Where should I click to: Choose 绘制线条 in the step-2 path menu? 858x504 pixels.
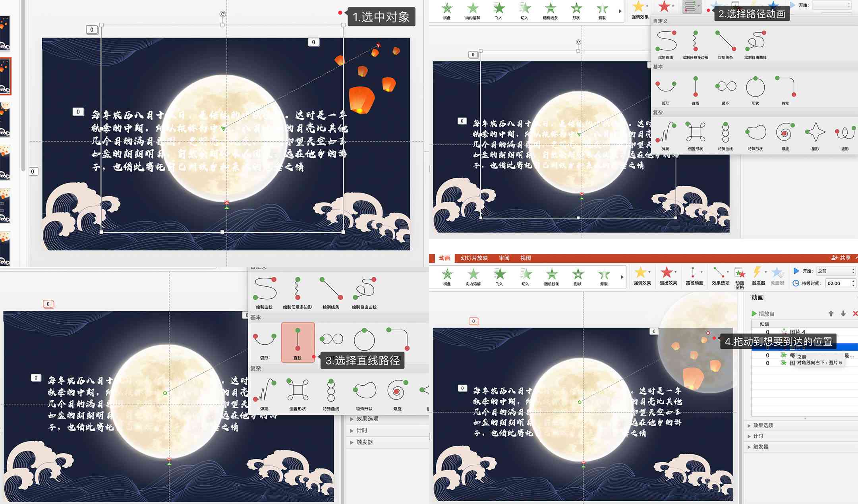click(x=725, y=44)
